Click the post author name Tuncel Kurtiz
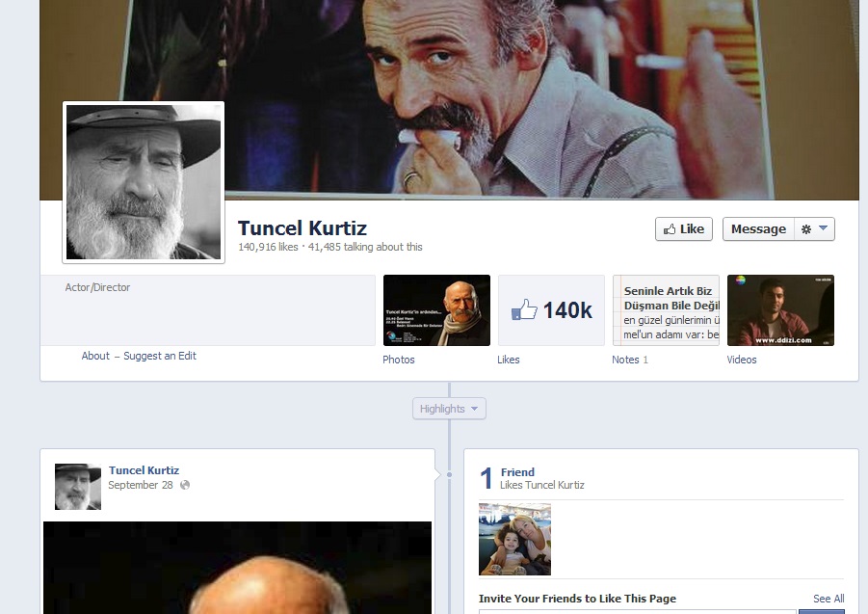This screenshot has height=614, width=868. 144,470
